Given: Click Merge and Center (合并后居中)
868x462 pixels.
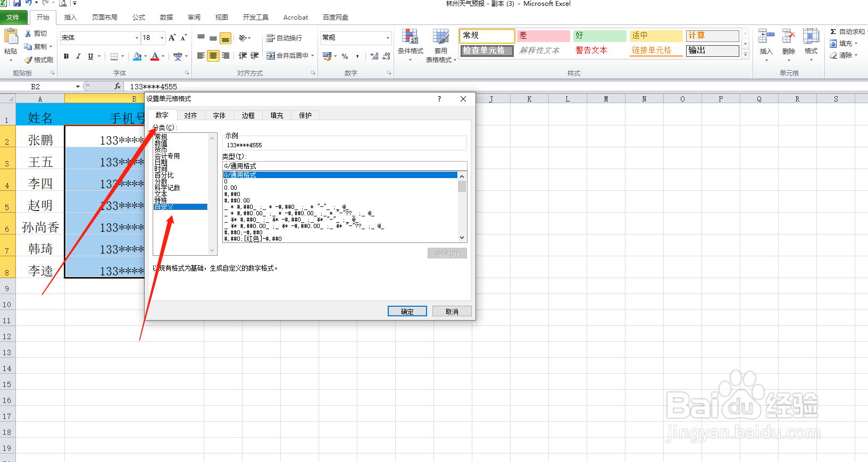Looking at the screenshot, I should pyautogui.click(x=287, y=55).
